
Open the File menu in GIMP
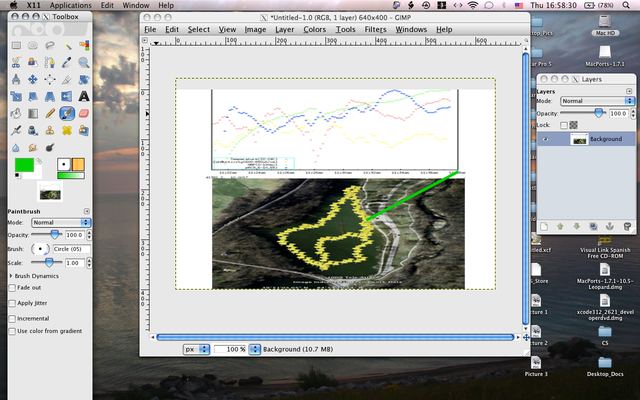150,29
